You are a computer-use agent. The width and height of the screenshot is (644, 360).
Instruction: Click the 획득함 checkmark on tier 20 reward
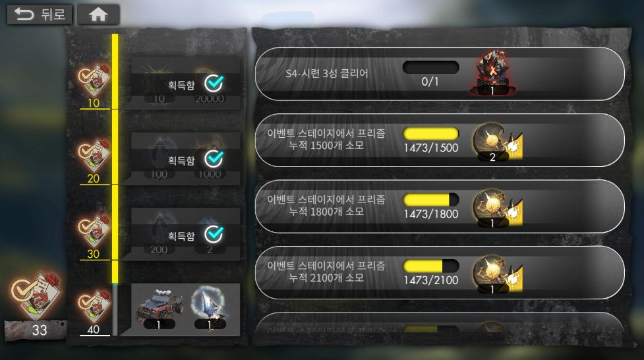click(214, 159)
